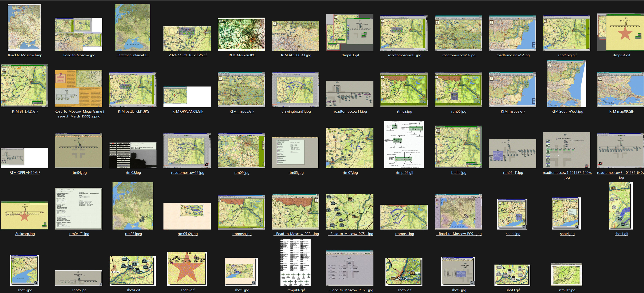Select the rtmpr01.gif thumbnail
The width and height of the screenshot is (644, 293).
(350, 32)
